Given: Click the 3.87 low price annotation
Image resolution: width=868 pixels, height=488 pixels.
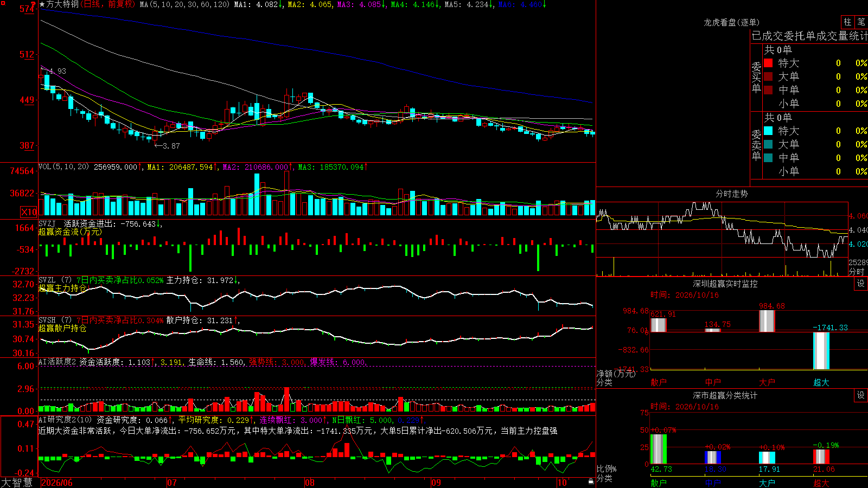Looking at the screenshot, I should 167,146.
